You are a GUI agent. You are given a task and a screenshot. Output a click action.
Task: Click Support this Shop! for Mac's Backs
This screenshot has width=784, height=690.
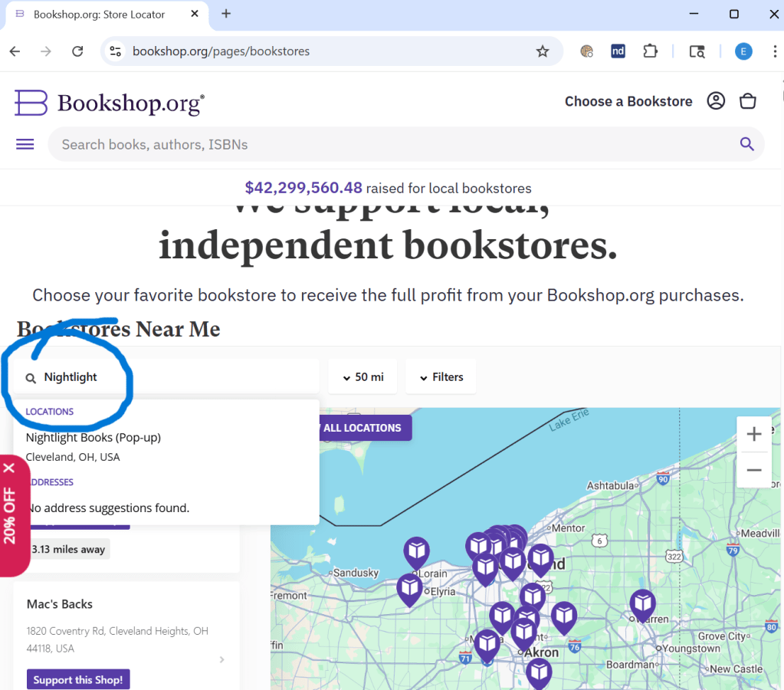point(78,680)
